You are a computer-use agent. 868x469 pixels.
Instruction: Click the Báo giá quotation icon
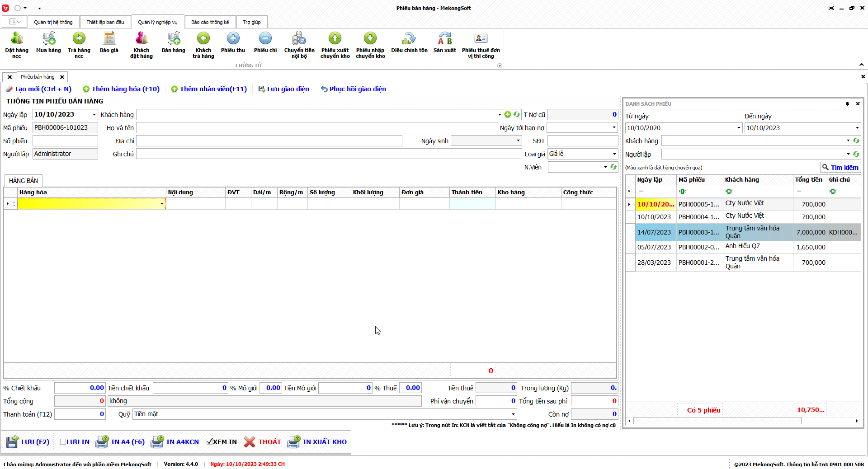click(109, 40)
